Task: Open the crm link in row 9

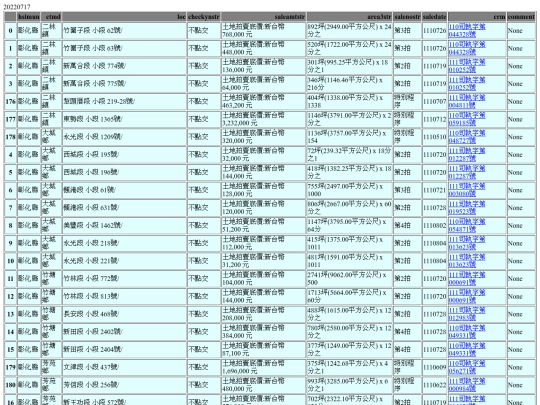Action: click(467, 243)
